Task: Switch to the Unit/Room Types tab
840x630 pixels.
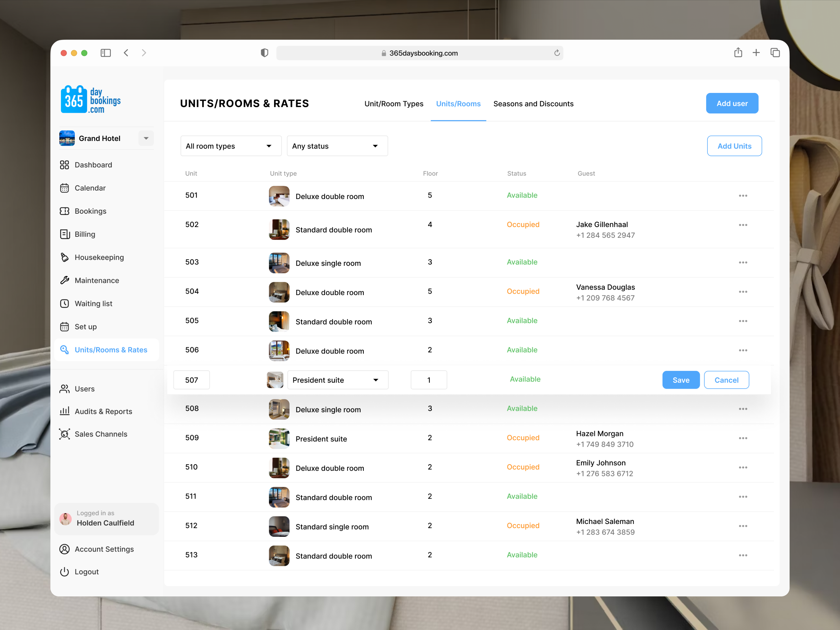Action: coord(394,104)
